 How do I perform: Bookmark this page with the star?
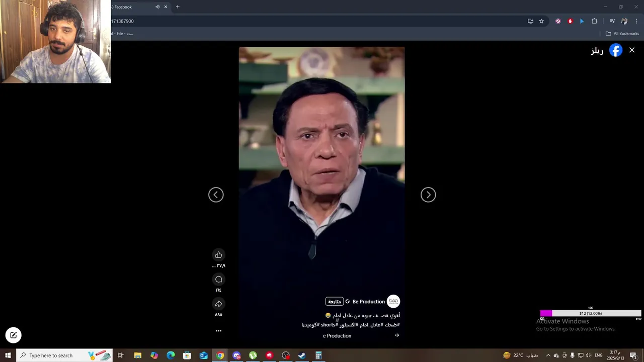pos(541,21)
